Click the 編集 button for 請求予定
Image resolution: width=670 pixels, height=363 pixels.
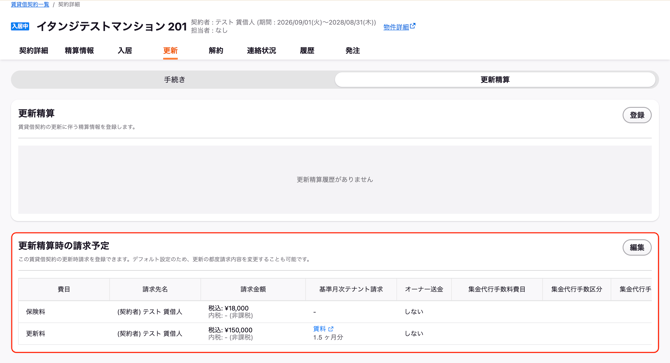637,247
